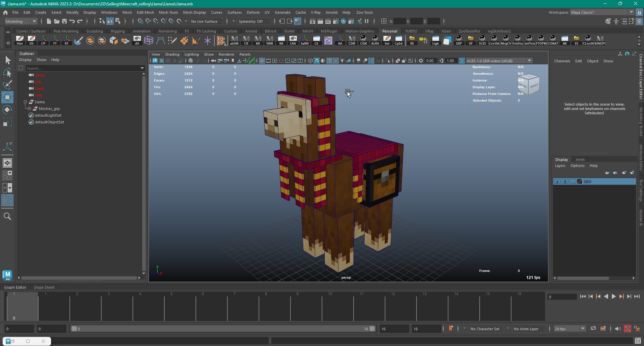The height and width of the screenshot is (346, 644).
Task: Open the Zoo Tools menu
Action: (365, 12)
